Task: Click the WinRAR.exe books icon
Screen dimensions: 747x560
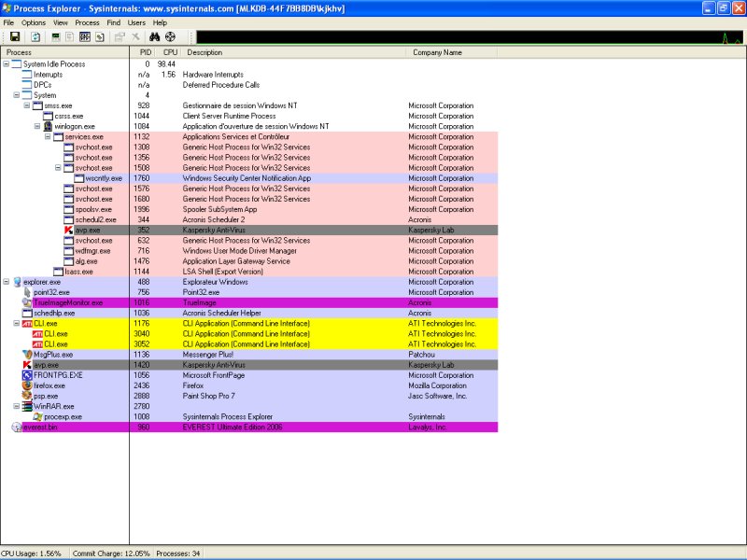Action: (x=27, y=407)
